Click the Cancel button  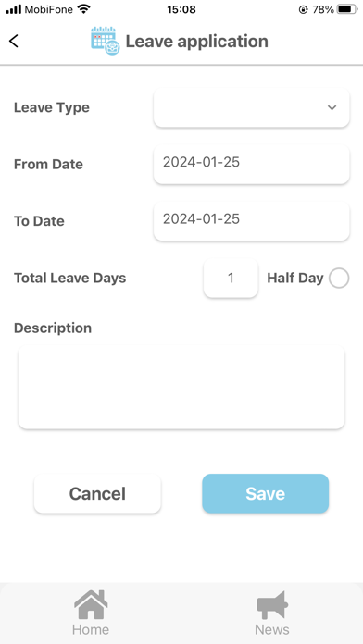click(97, 493)
